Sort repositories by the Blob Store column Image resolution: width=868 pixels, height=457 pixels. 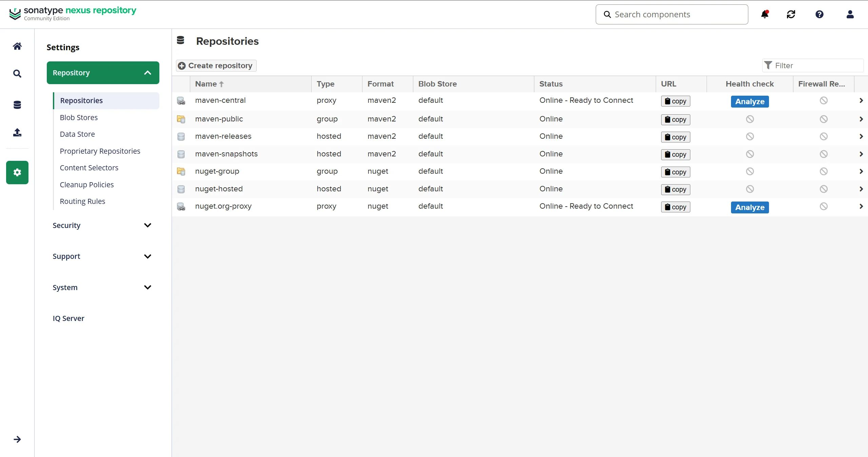(474, 84)
